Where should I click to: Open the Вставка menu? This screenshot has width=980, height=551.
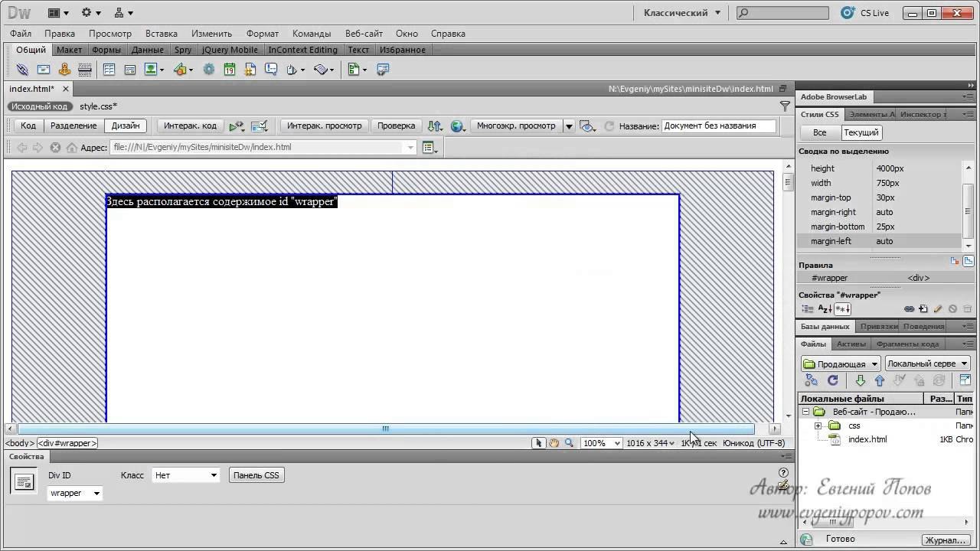pos(162,34)
